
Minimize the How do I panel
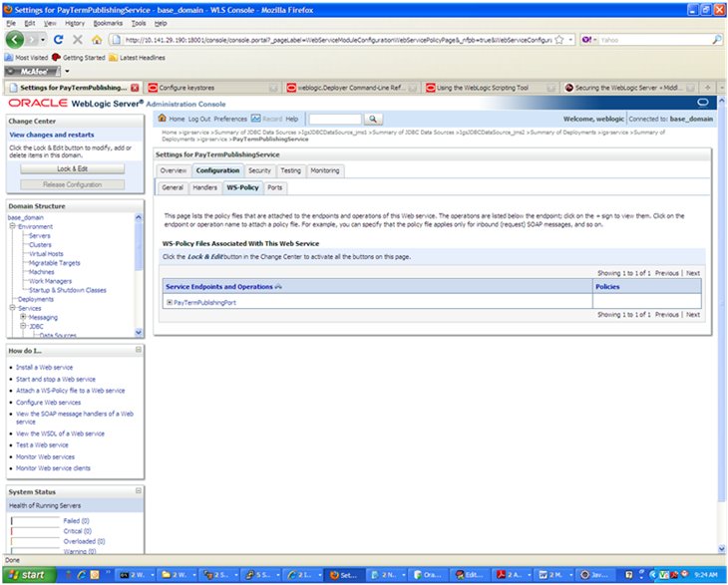tap(138, 350)
